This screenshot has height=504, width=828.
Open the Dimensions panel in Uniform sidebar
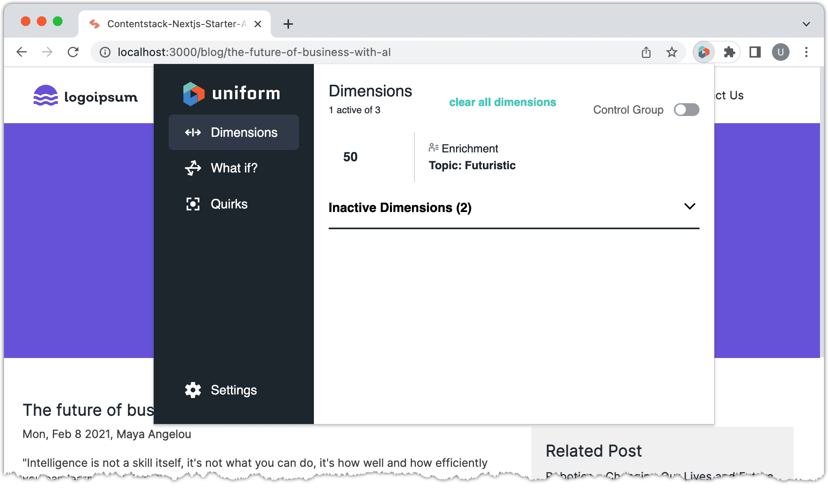234,132
